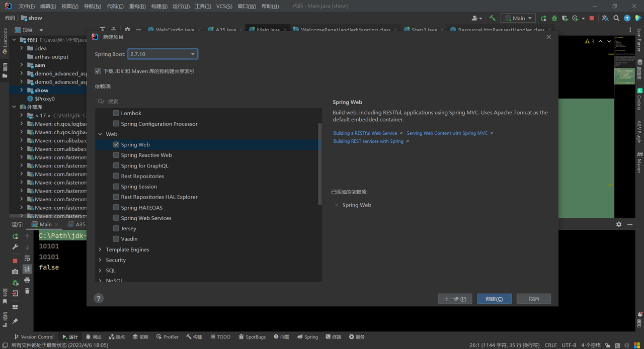Click the 取消 button
Image resolution: width=644 pixels, height=349 pixels.
[x=534, y=299]
